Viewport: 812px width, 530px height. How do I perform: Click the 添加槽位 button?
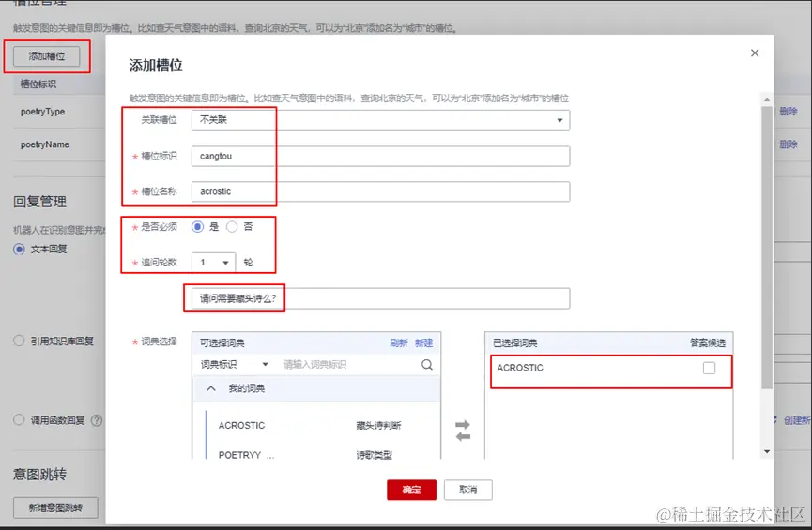click(47, 56)
